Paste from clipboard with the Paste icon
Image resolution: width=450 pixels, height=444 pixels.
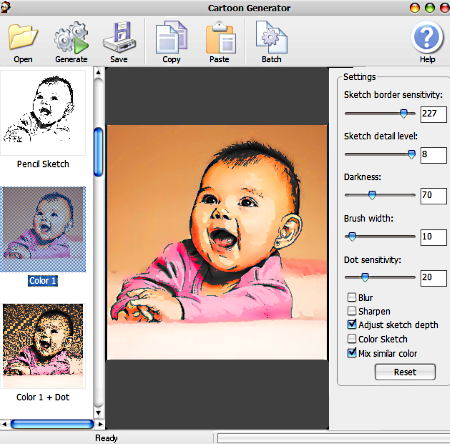click(x=220, y=37)
